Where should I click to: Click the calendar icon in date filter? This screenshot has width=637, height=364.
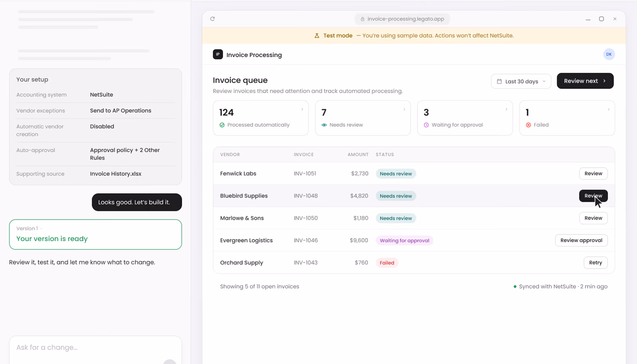point(499,81)
